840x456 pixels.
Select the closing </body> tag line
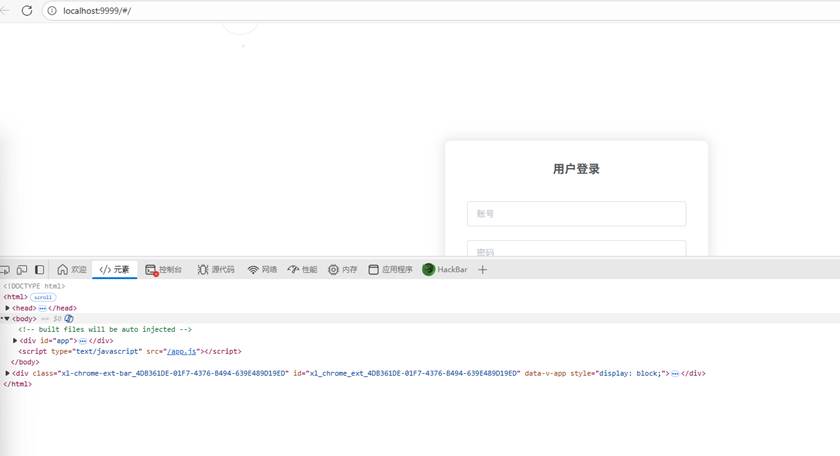[25, 362]
